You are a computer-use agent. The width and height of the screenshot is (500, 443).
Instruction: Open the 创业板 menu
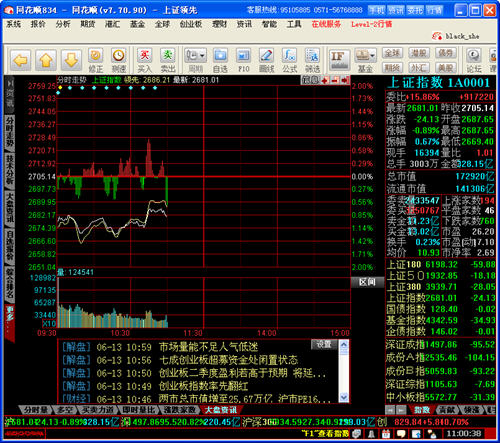191,24
